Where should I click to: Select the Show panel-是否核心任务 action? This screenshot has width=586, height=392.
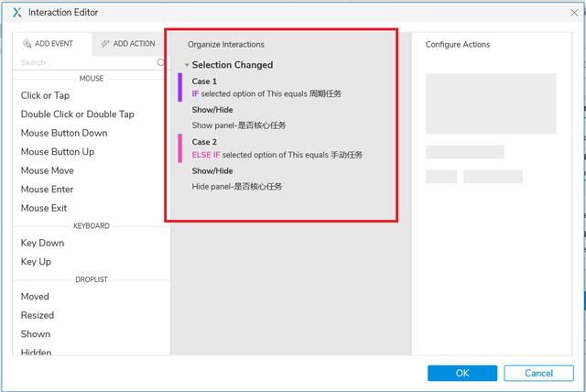click(x=239, y=125)
